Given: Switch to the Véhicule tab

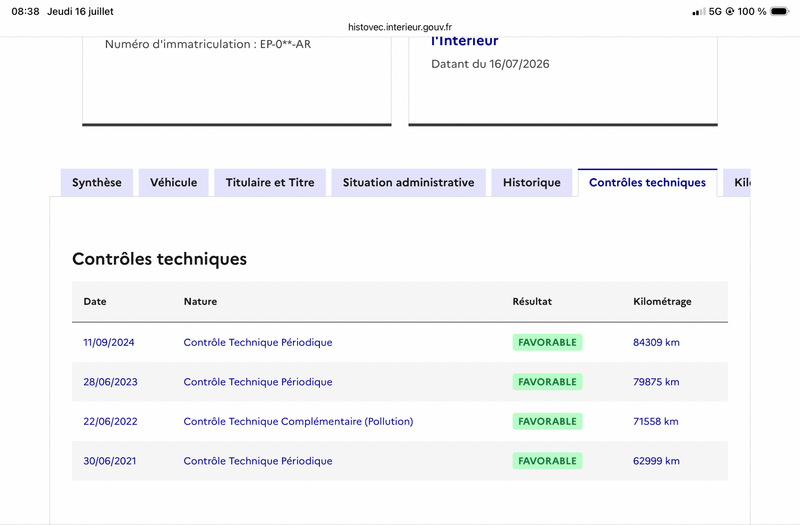Looking at the screenshot, I should pos(173,183).
